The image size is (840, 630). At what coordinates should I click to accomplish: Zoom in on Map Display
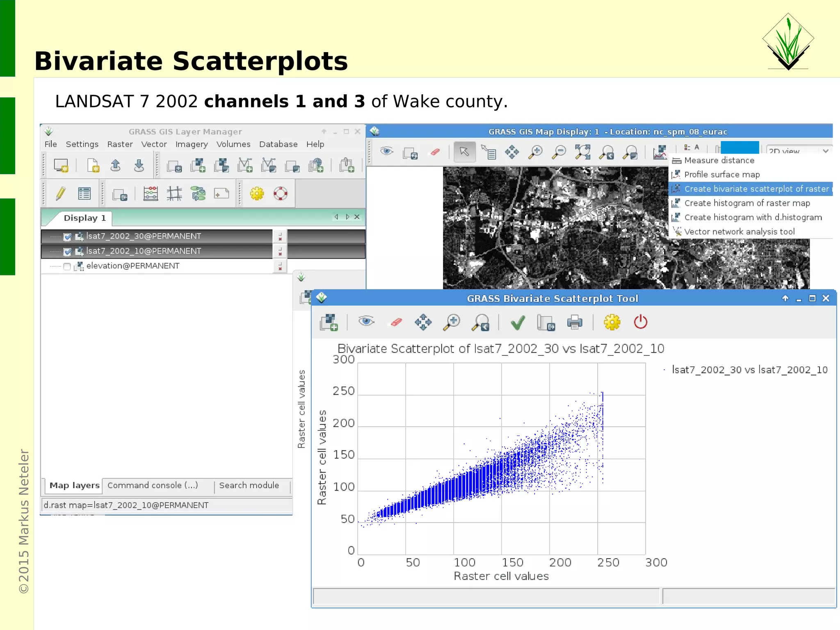click(x=535, y=152)
